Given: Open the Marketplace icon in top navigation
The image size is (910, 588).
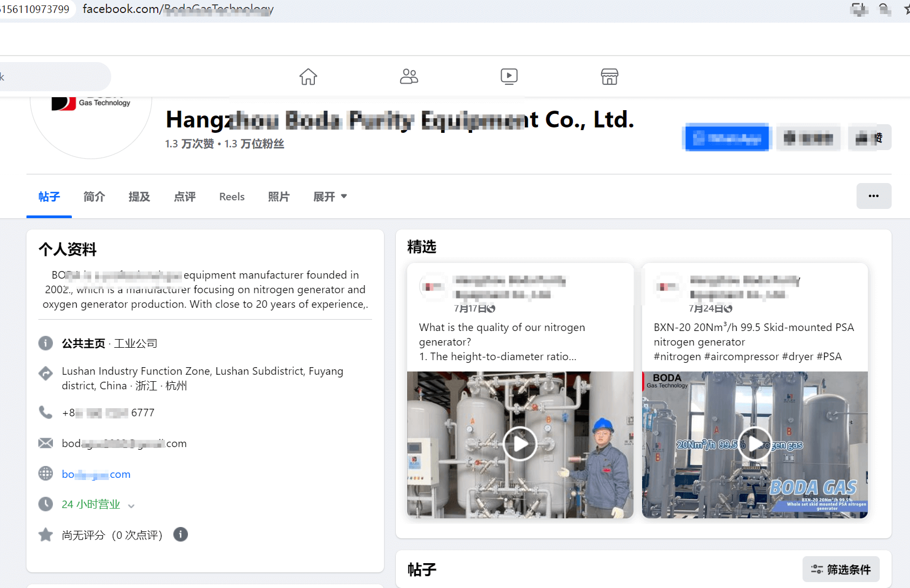Looking at the screenshot, I should (610, 77).
